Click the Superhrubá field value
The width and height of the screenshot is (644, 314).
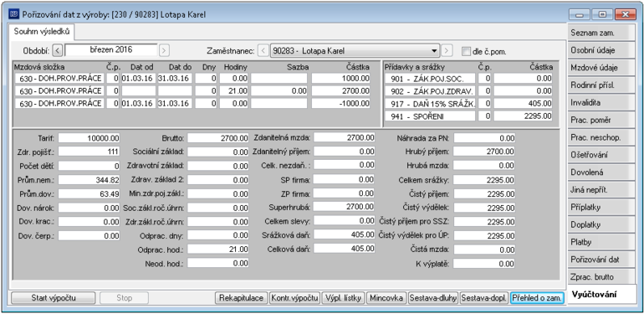[345, 207]
